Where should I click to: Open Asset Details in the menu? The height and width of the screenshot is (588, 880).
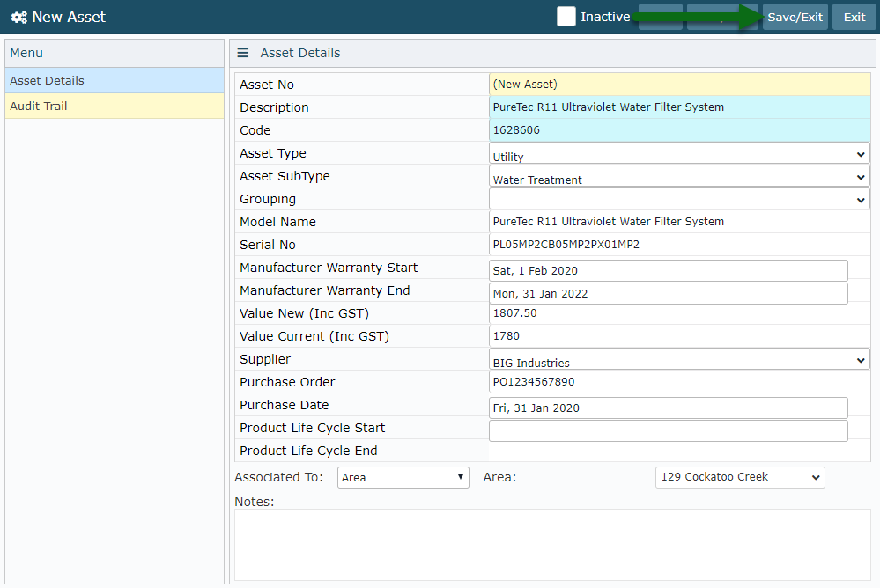point(115,80)
